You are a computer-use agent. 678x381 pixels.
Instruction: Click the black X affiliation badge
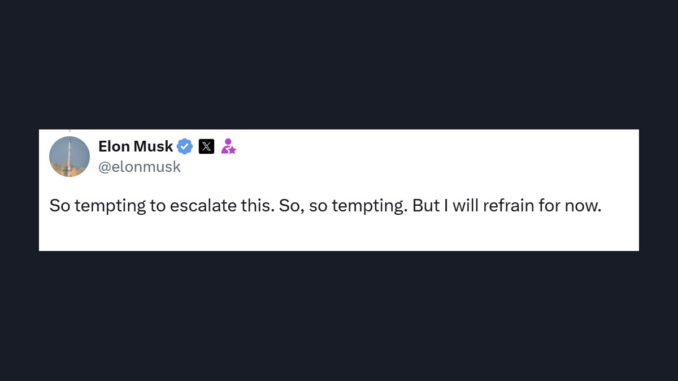point(206,147)
